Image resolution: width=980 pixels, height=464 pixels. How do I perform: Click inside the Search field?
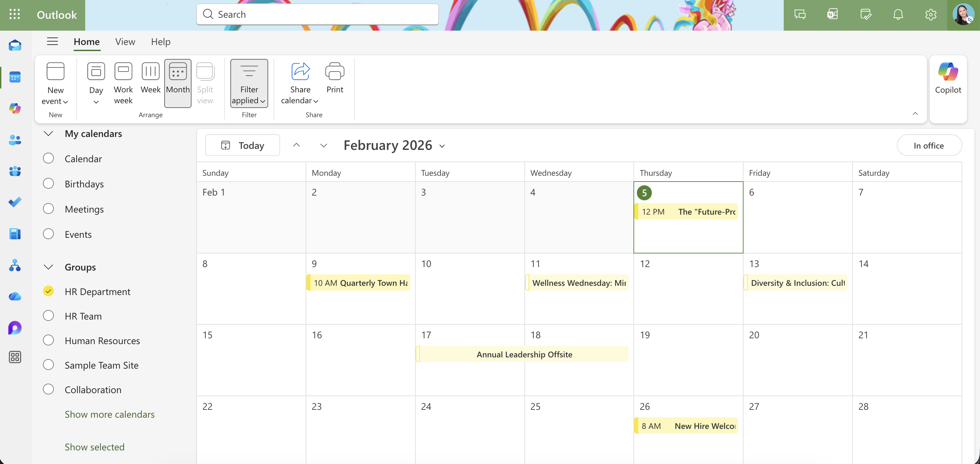[x=317, y=14]
